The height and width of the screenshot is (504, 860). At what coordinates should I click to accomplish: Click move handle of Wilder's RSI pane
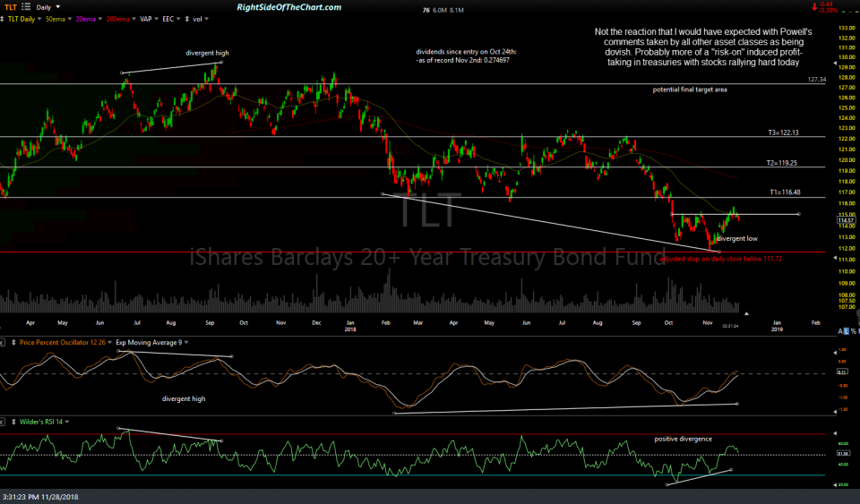[x=13, y=422]
